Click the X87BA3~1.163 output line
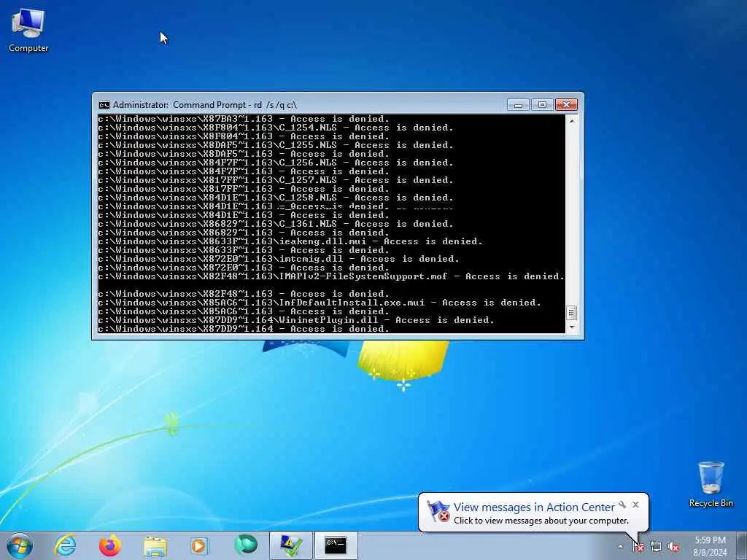The image size is (747, 560). [x=244, y=119]
